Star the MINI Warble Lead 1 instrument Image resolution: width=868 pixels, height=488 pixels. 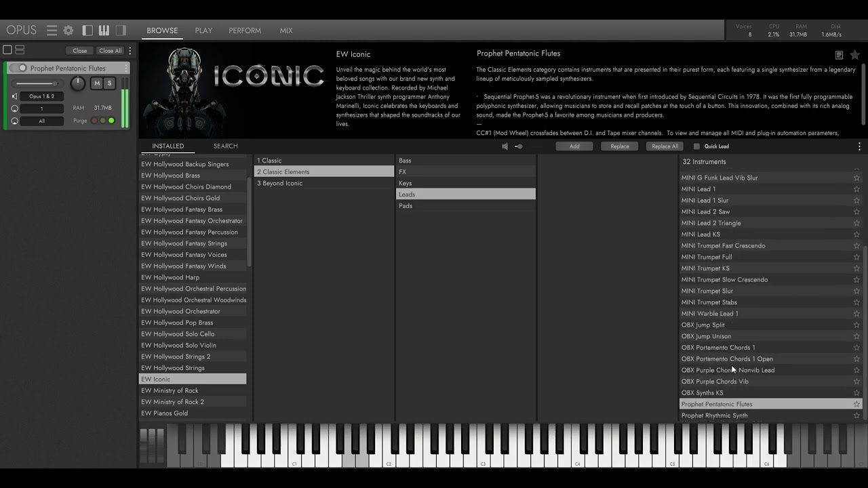pyautogui.click(x=856, y=313)
